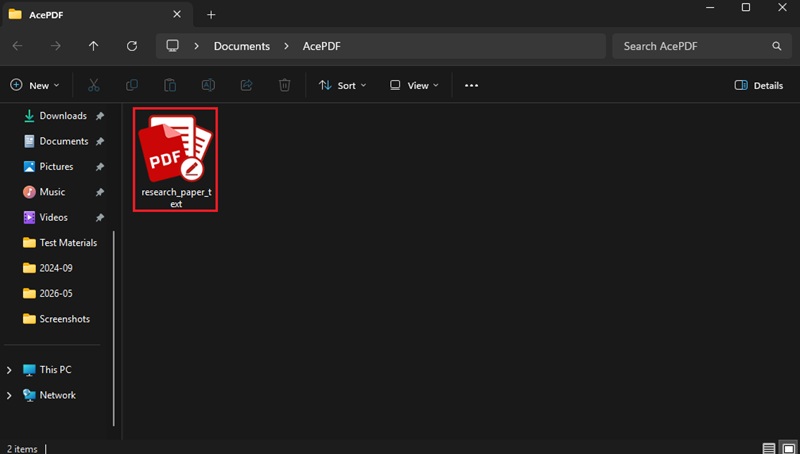Expand chevron between Documents and AcePDF

click(x=286, y=46)
